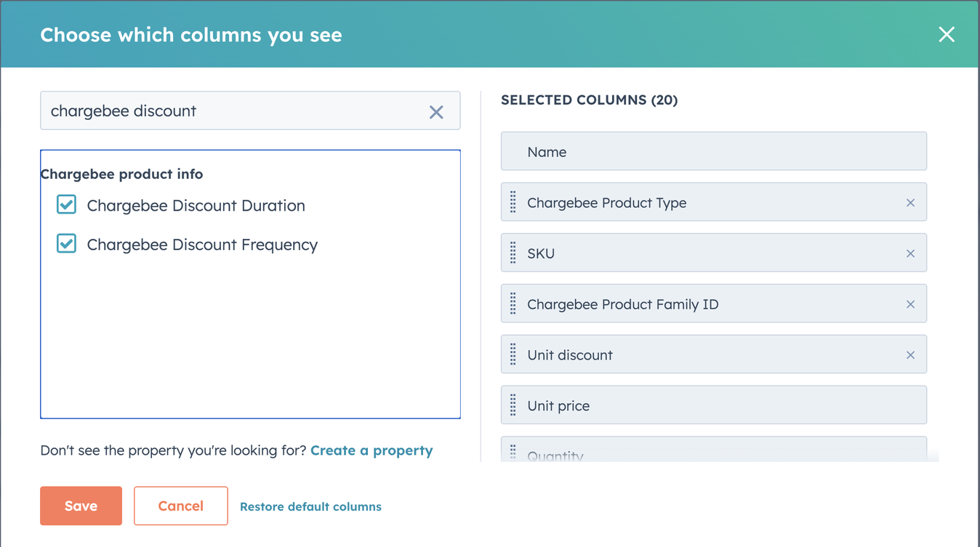
Task: Remove Chargebee Product Family ID column
Action: tap(909, 305)
